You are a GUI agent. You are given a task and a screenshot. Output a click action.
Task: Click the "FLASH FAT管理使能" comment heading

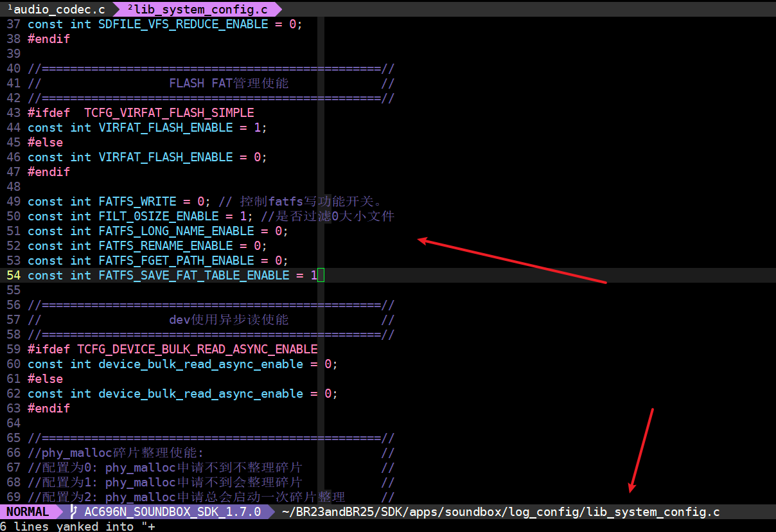tap(229, 84)
